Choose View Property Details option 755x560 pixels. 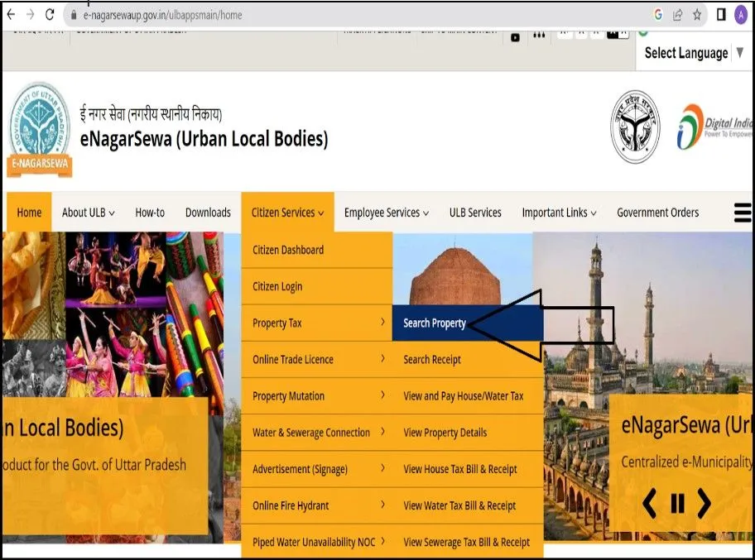pyautogui.click(x=445, y=433)
